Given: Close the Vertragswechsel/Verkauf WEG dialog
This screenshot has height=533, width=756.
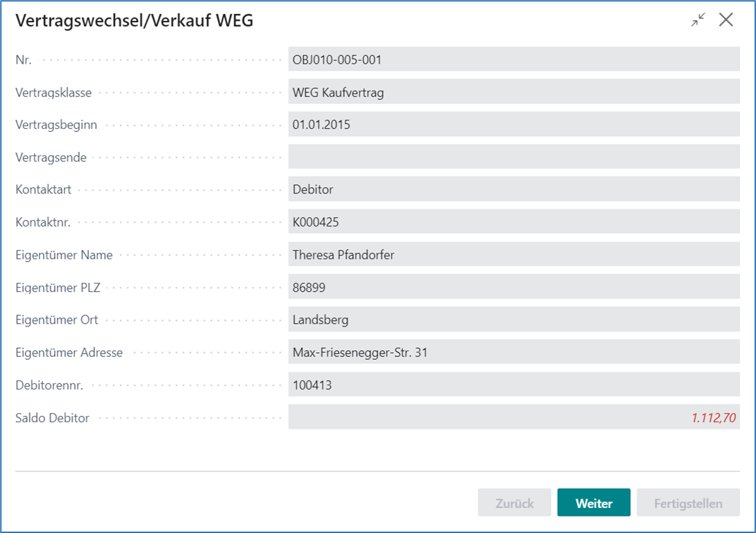Looking at the screenshot, I should tap(726, 20).
